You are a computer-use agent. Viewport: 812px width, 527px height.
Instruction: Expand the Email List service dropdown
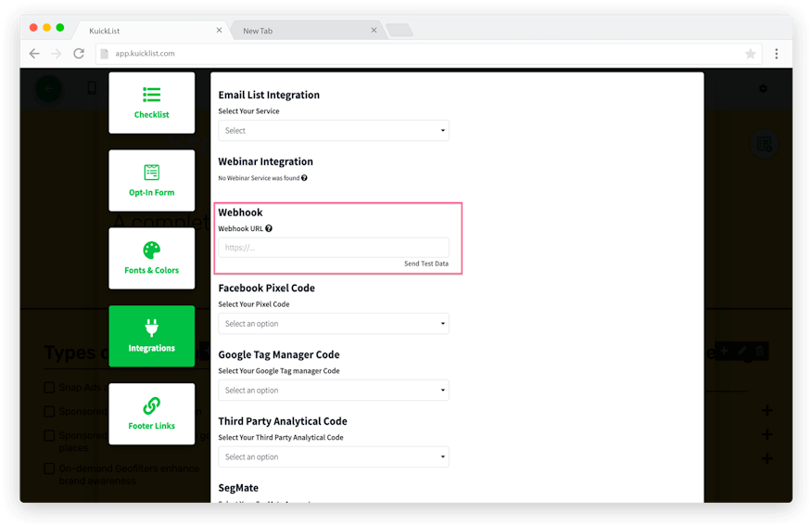coord(334,131)
